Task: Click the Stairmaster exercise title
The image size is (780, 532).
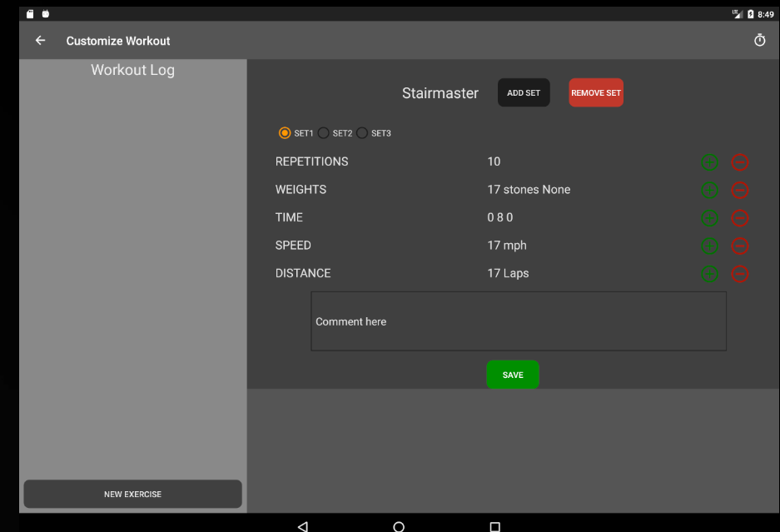Action: point(440,93)
